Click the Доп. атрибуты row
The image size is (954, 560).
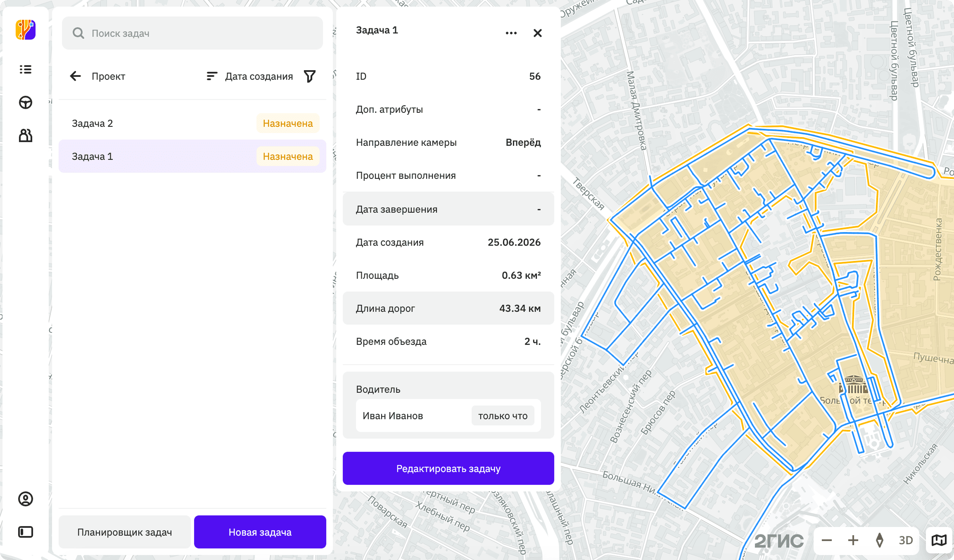(449, 109)
